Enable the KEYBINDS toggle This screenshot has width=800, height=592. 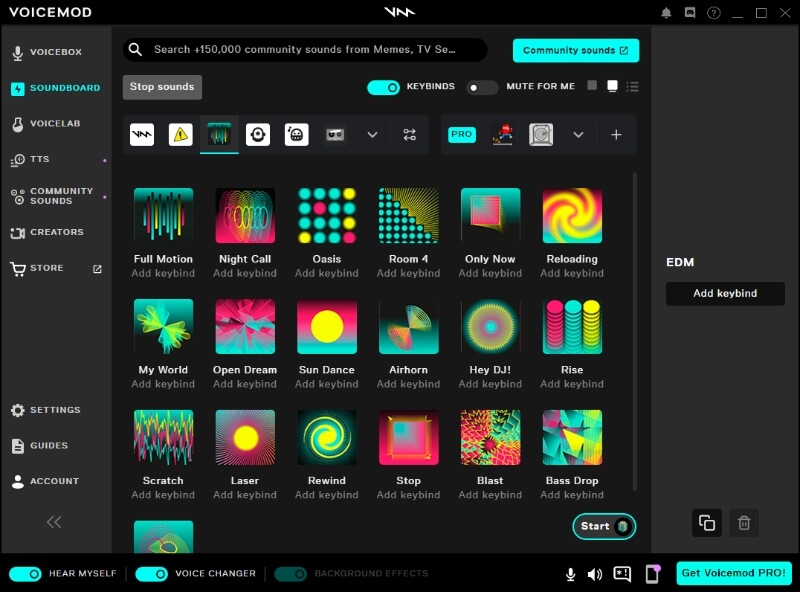[383, 88]
